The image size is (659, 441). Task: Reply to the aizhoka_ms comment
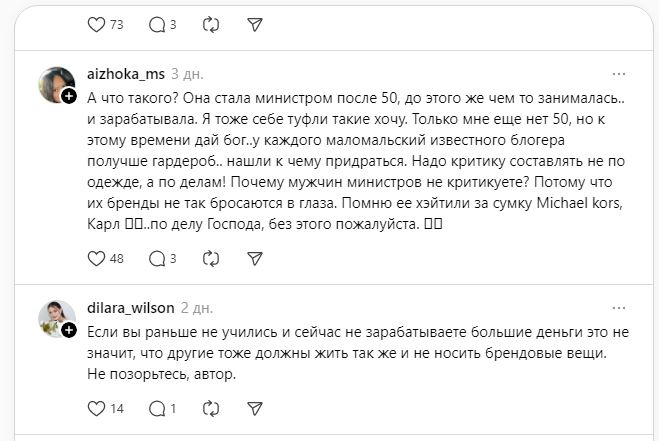(x=156, y=259)
